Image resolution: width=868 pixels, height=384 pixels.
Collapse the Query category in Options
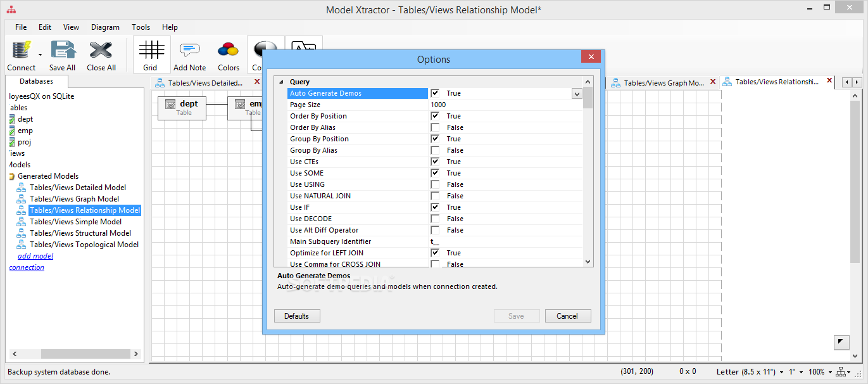click(x=282, y=82)
